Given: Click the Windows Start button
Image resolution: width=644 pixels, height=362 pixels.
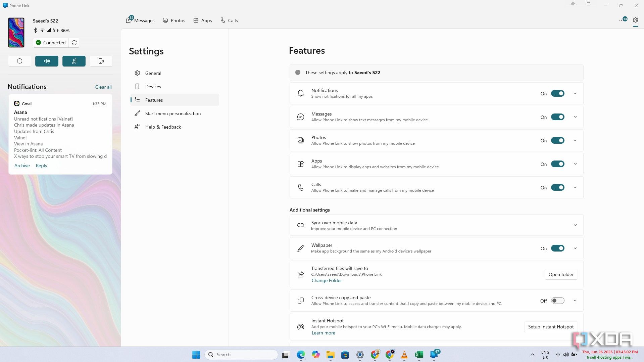Looking at the screenshot, I should 196,355.
